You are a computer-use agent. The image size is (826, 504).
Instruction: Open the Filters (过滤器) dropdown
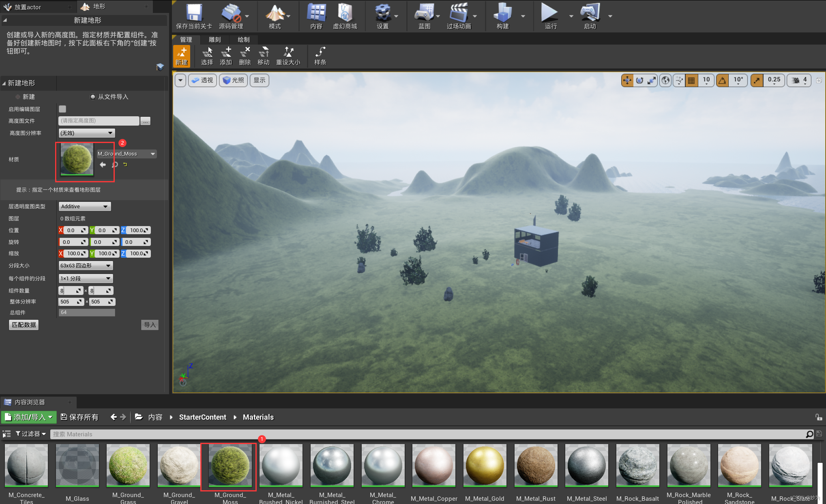tap(30, 434)
